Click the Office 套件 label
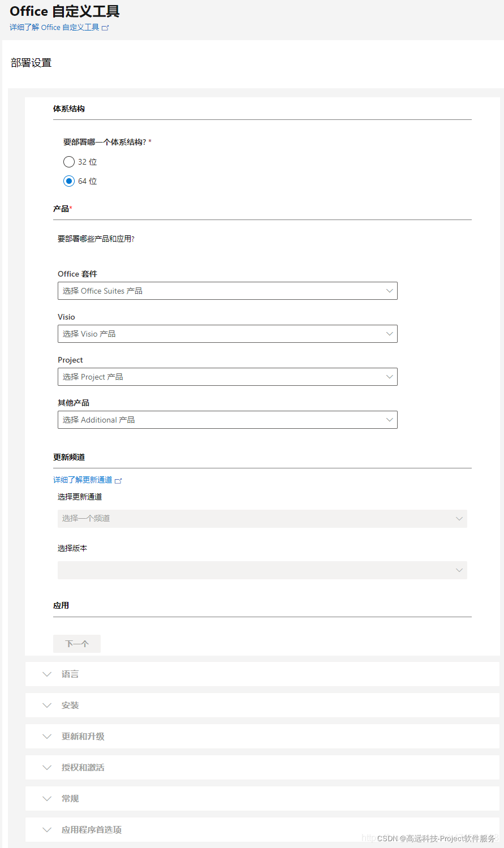Image resolution: width=504 pixels, height=848 pixels. pos(77,274)
